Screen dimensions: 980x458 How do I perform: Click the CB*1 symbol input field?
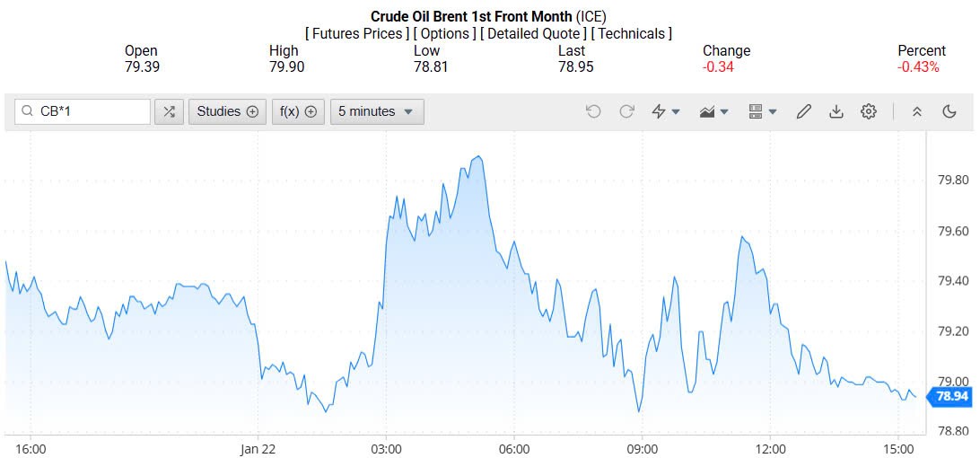90,111
